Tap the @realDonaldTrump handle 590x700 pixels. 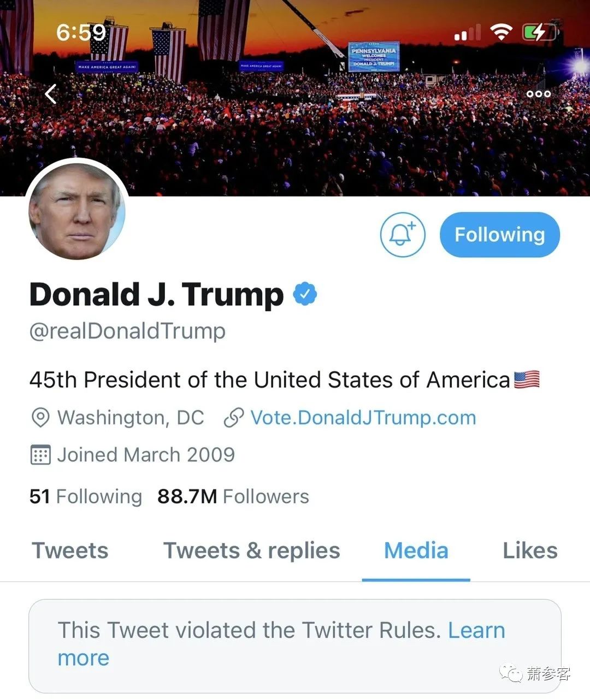click(127, 331)
